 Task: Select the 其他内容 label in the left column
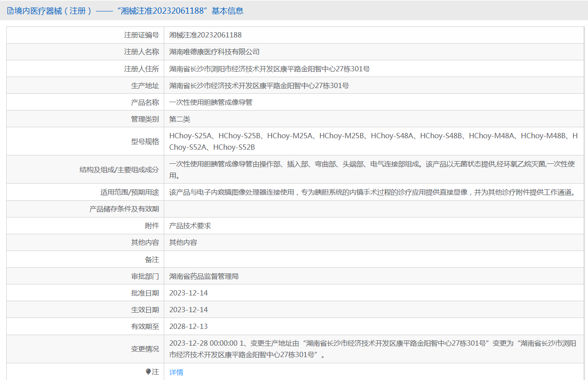point(145,243)
